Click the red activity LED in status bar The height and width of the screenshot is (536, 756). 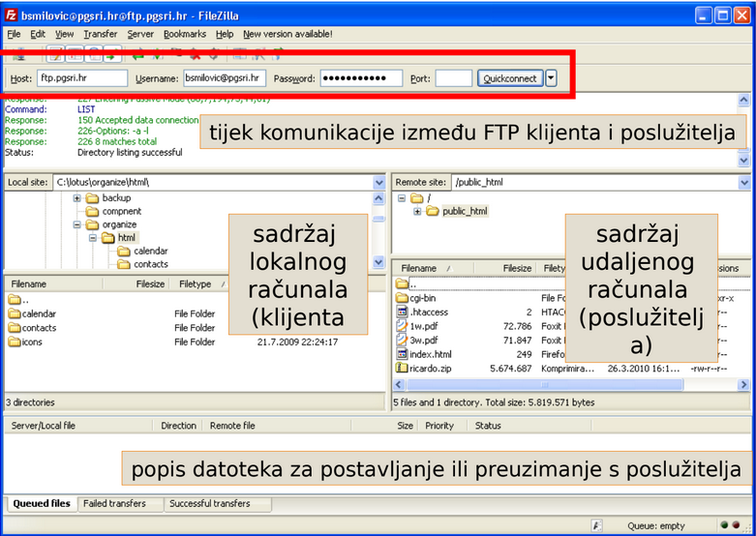pos(736,525)
